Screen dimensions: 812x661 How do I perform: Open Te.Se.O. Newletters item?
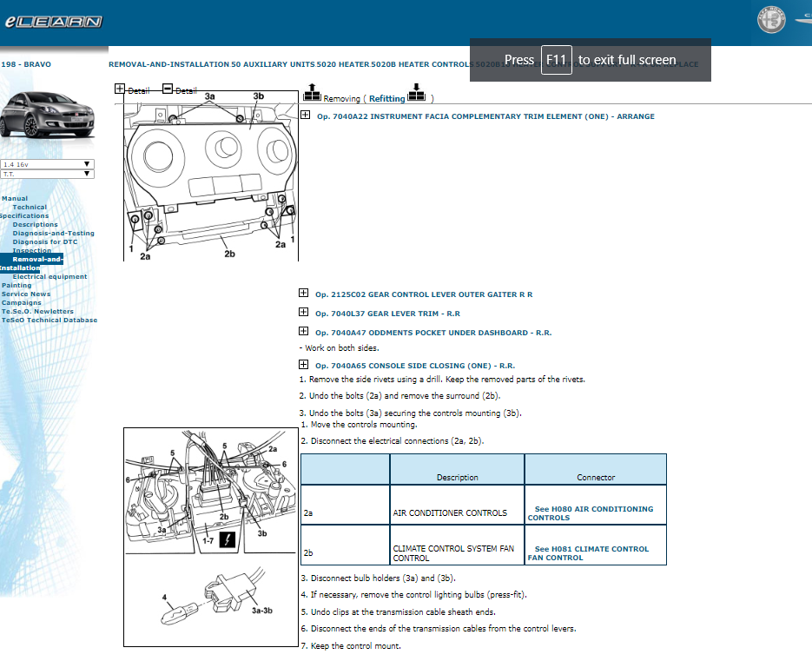pos(37,311)
